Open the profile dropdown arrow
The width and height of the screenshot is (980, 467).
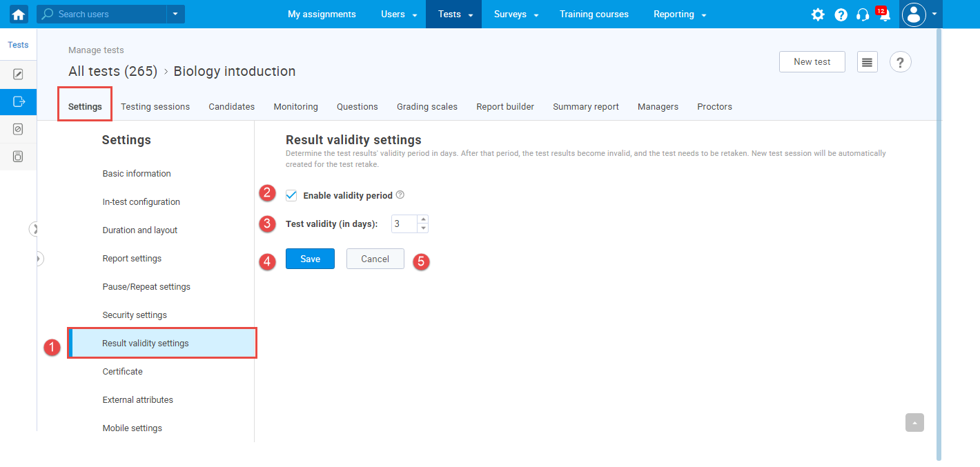coord(934,14)
